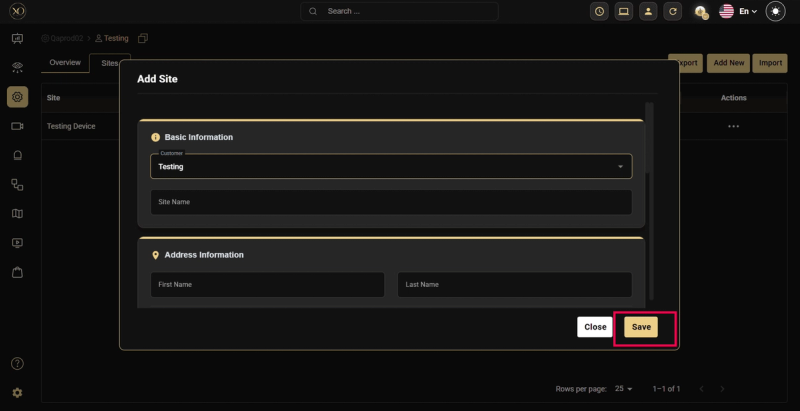Open the camera icon in sidebar

(x=17, y=126)
